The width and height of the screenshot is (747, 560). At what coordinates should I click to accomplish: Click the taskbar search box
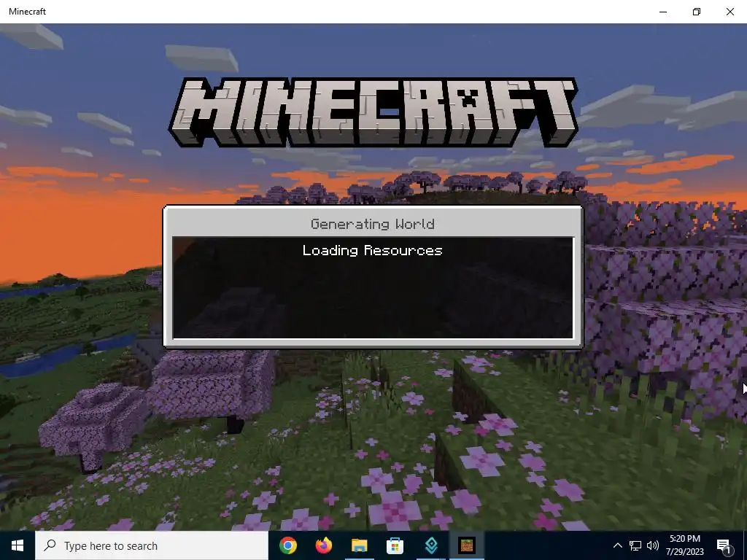pos(152,545)
